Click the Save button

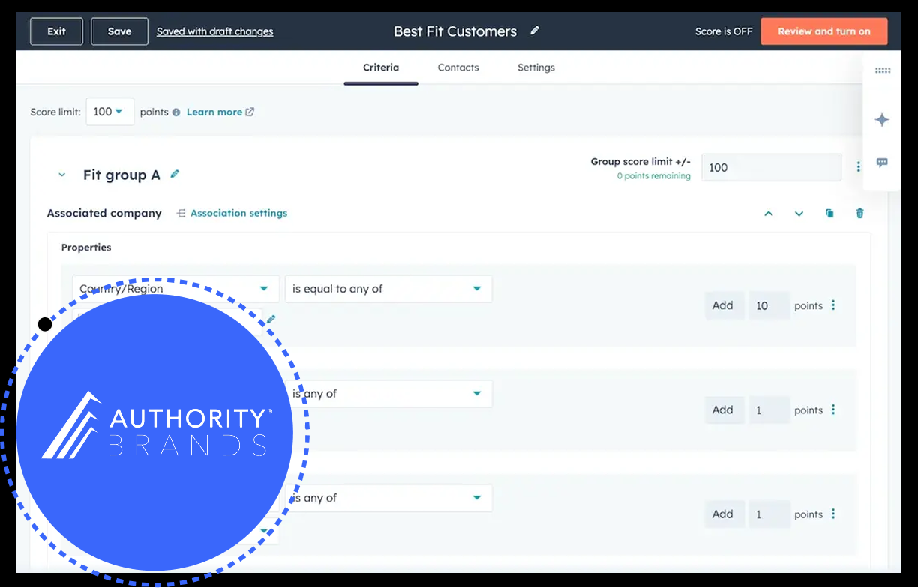pos(119,31)
